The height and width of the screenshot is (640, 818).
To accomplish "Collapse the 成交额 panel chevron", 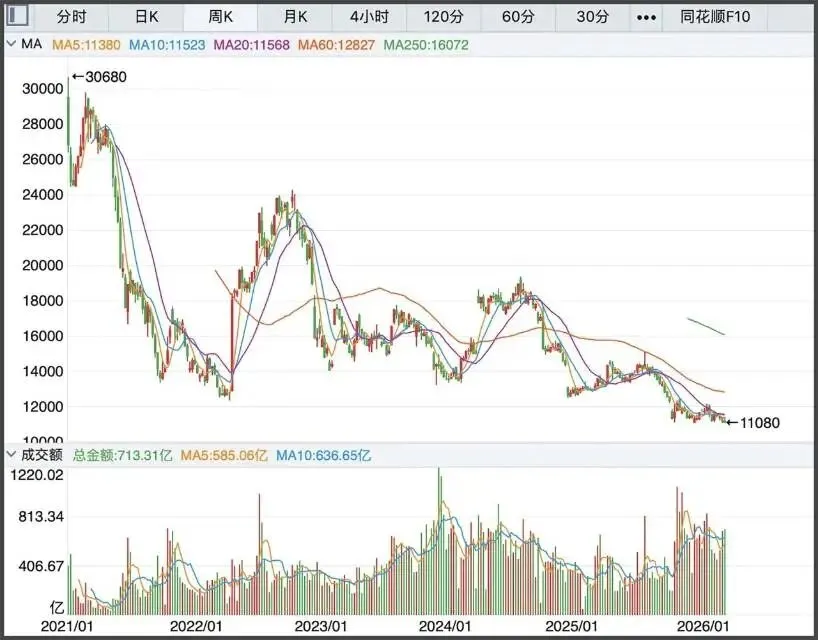I will coord(11,455).
